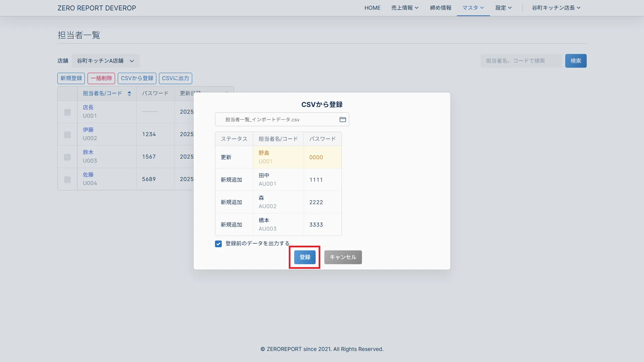644x362 pixels.
Task: Expand the 設定 dropdown menu
Action: click(x=503, y=8)
